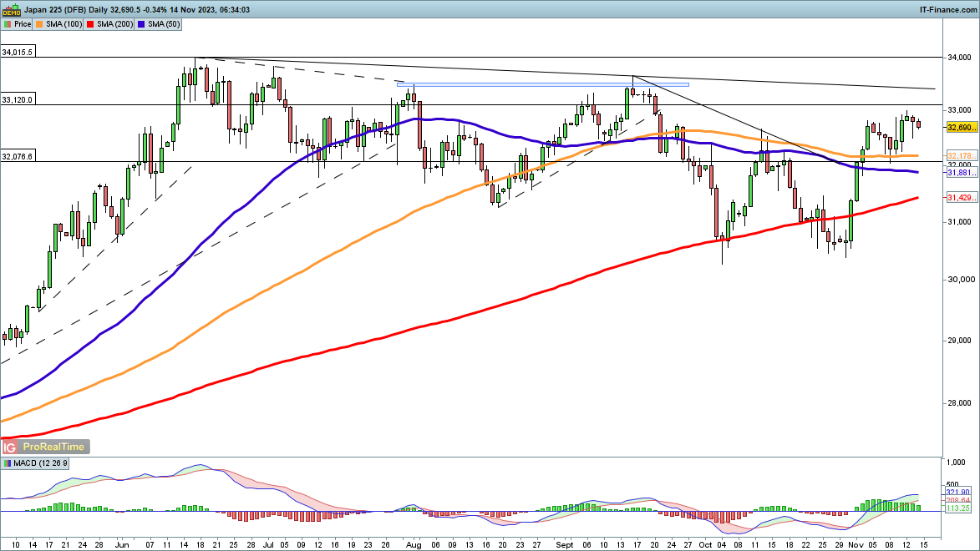Select the 32,076.6 horizontal level label

click(18, 157)
